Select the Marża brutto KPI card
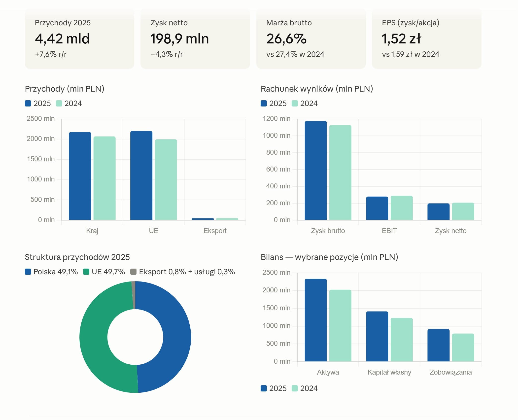This screenshot has height=420, width=518. tap(311, 39)
